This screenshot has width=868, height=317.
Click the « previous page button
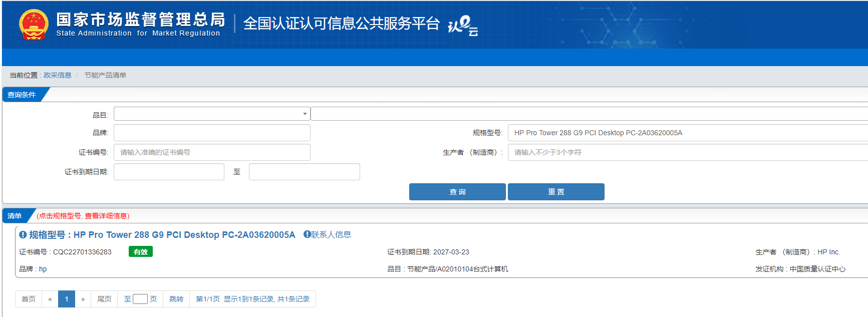point(50,299)
